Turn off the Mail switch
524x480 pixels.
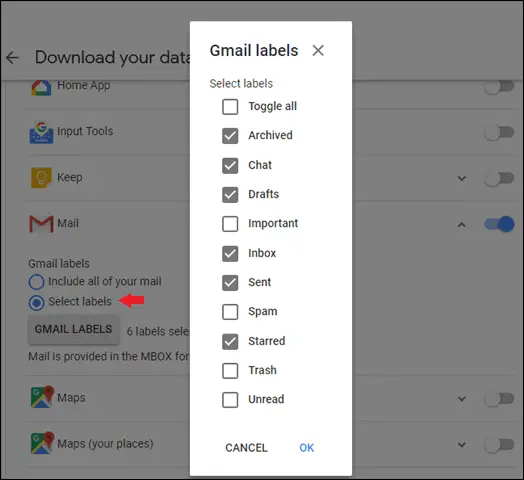(499, 224)
